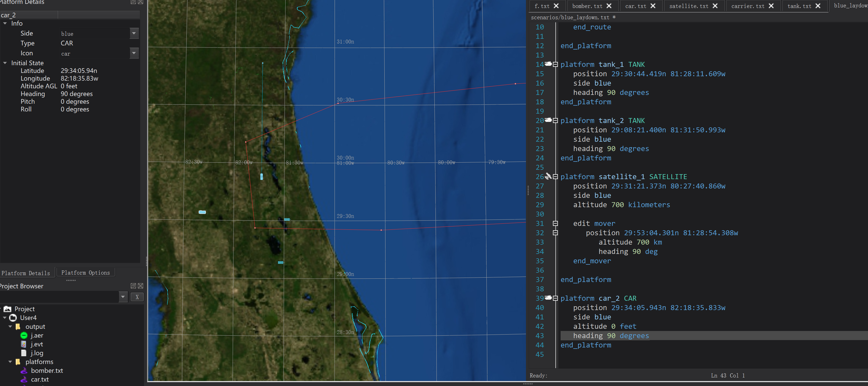The width and height of the screenshot is (868, 386).
Task: Select the car platform on map
Action: coord(202,212)
